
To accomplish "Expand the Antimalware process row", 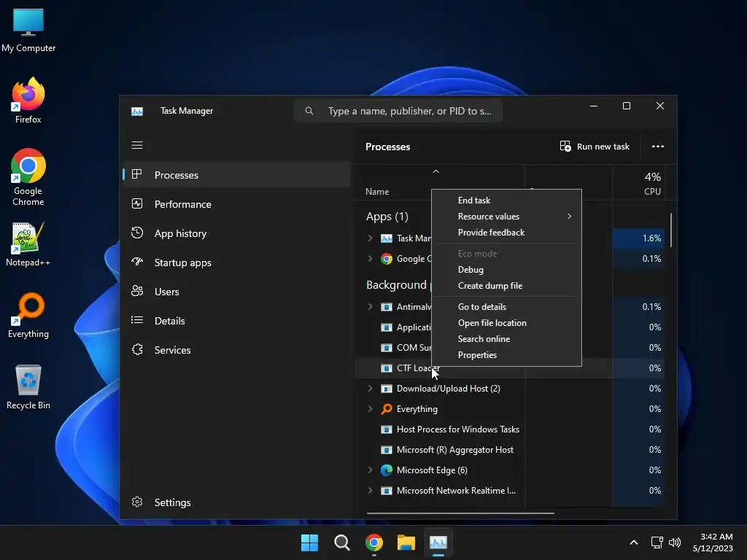I will tap(370, 307).
